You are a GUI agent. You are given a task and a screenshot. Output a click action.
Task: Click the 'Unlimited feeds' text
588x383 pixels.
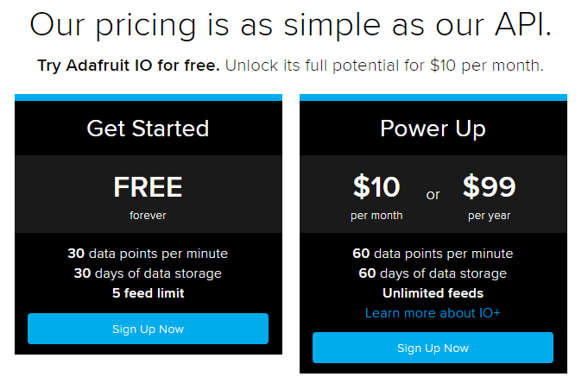(x=433, y=293)
